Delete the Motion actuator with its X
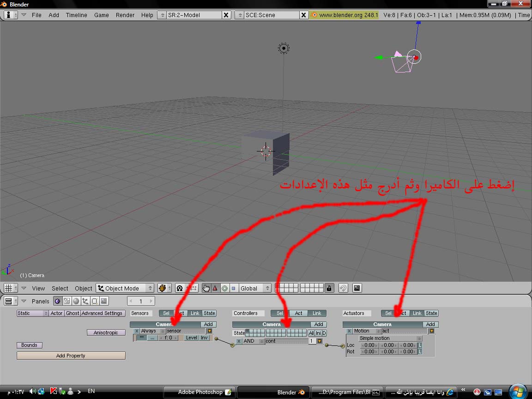 (349, 331)
